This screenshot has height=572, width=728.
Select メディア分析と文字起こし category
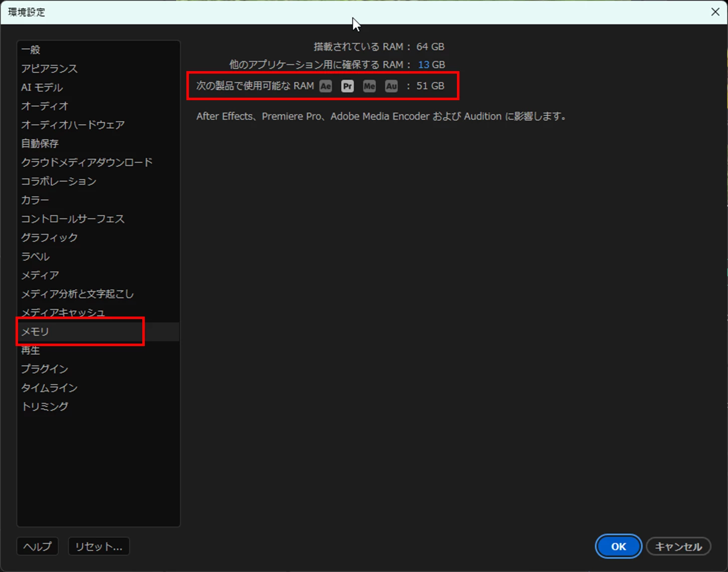click(x=98, y=294)
